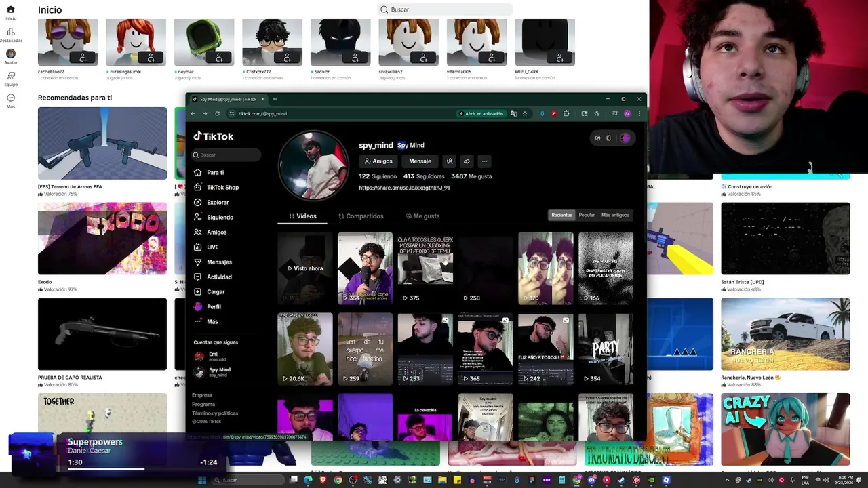Open the video with 375 views

[425, 268]
